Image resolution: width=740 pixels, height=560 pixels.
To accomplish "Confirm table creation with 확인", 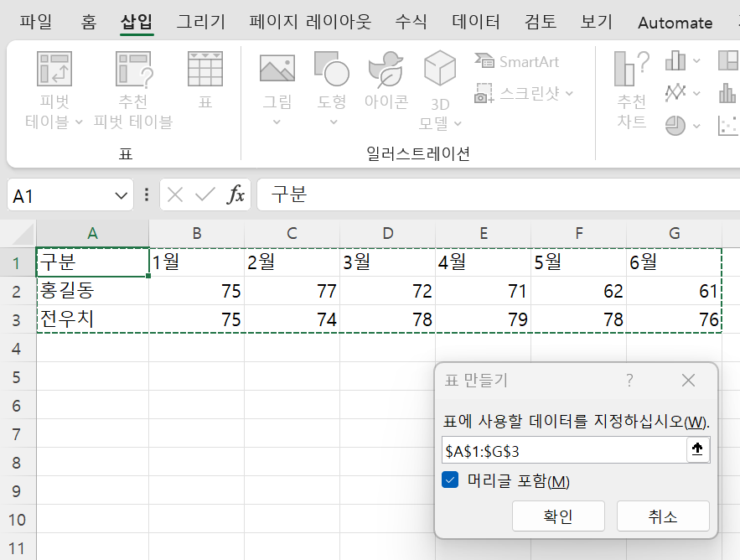I will point(558,516).
